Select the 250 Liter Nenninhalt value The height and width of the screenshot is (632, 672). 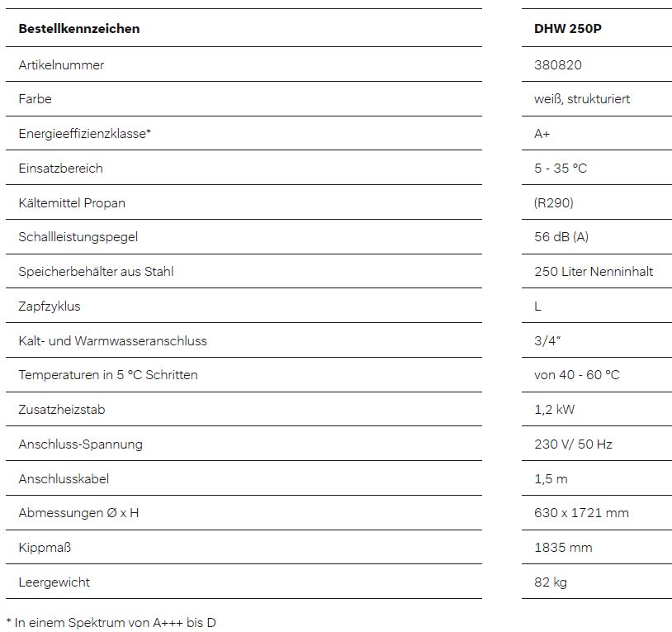tap(594, 272)
